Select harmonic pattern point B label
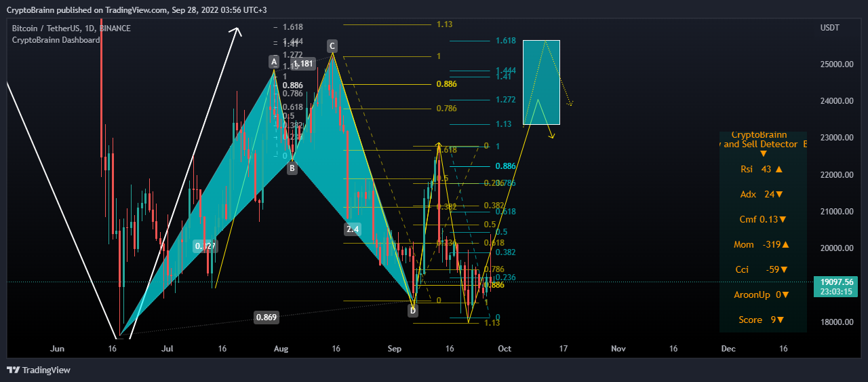Screen dimensions: 868x382 point(292,168)
